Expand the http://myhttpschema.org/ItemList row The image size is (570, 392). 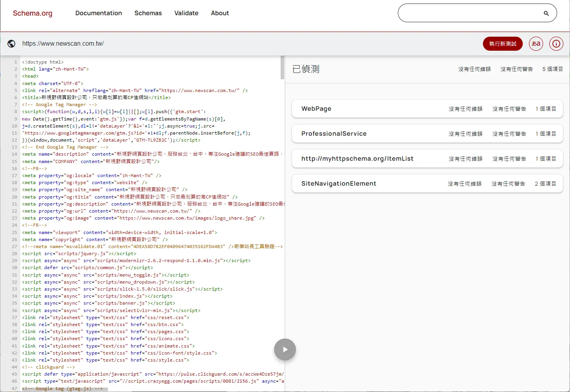tap(427, 159)
